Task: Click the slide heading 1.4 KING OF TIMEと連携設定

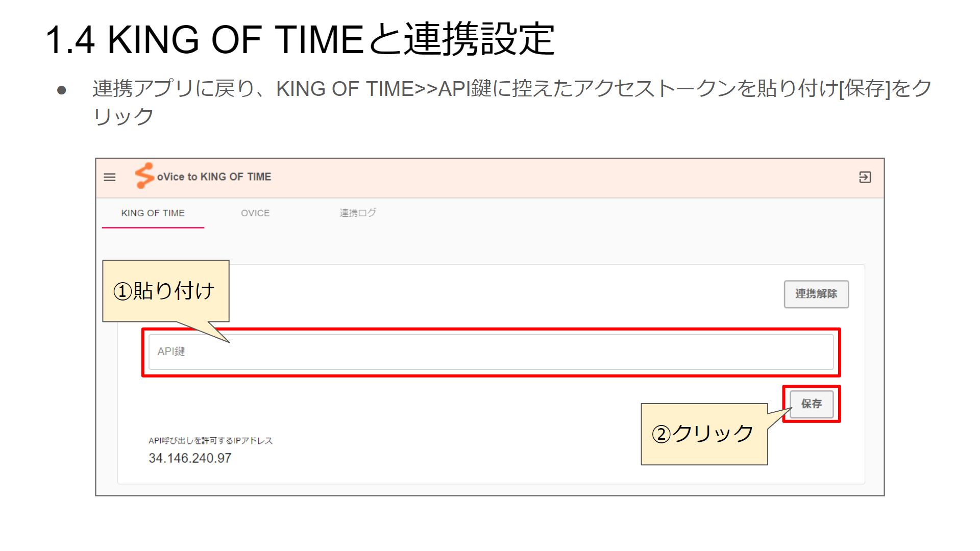Action: click(x=300, y=39)
